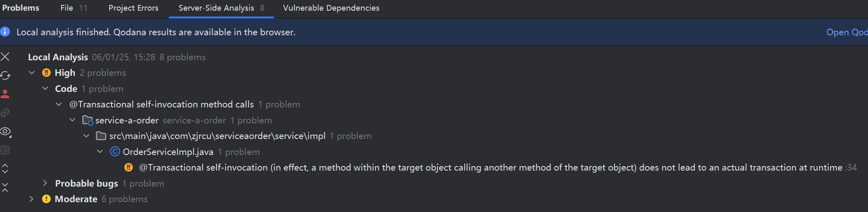The height and width of the screenshot is (212, 868).
Task: Click the refresh analysis results icon
Action: [x=5, y=75]
